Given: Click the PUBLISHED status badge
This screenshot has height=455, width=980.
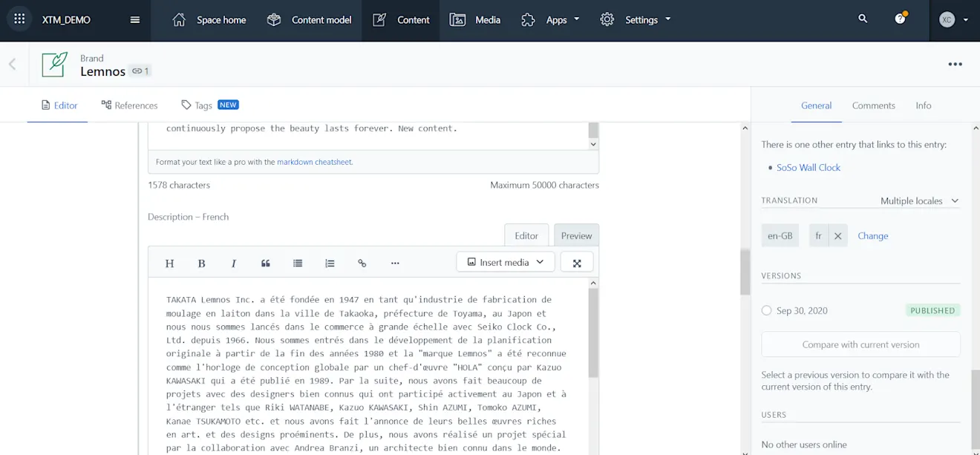Looking at the screenshot, I should pyautogui.click(x=932, y=310).
